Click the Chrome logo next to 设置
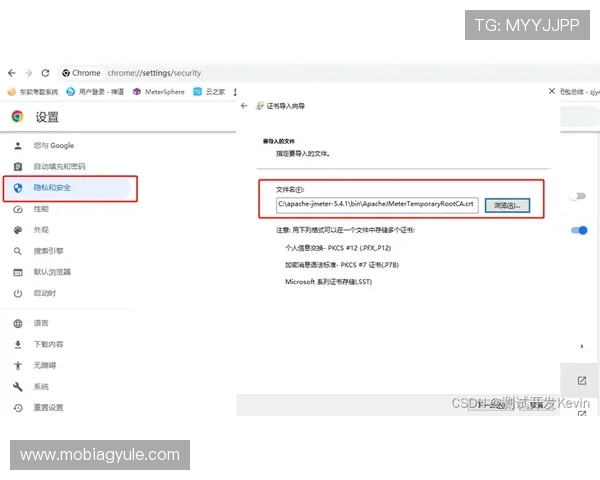 click(x=17, y=116)
